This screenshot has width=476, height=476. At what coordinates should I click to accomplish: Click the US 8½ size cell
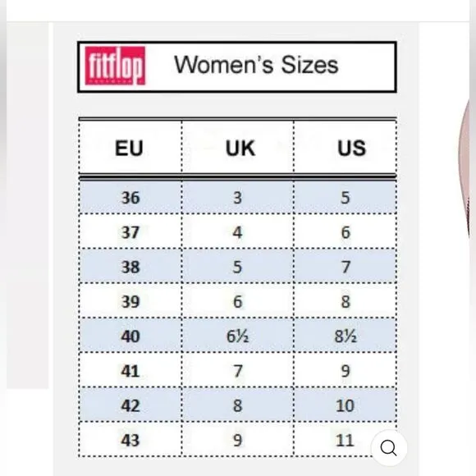pyautogui.click(x=346, y=336)
